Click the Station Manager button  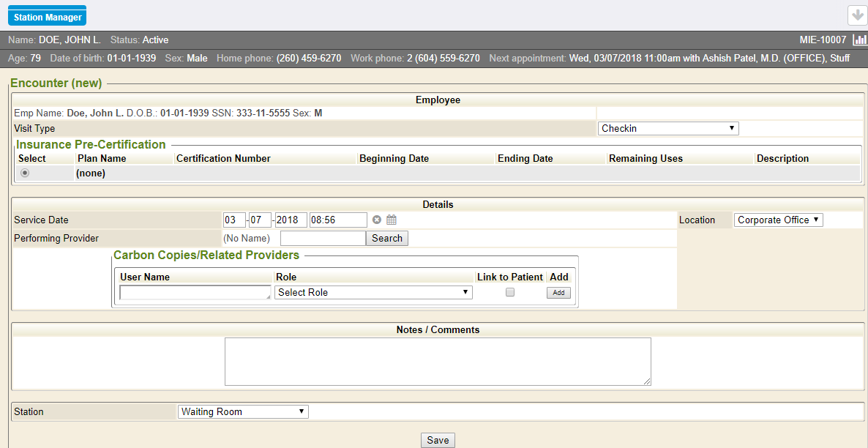tap(48, 17)
